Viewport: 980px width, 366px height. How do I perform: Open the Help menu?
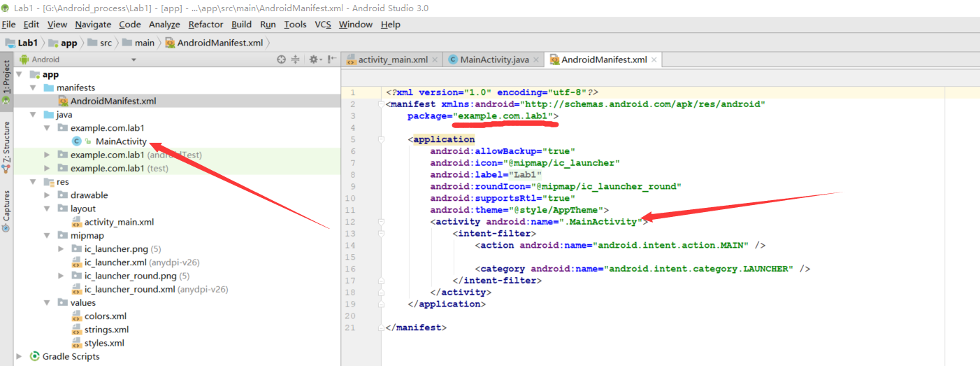point(390,24)
